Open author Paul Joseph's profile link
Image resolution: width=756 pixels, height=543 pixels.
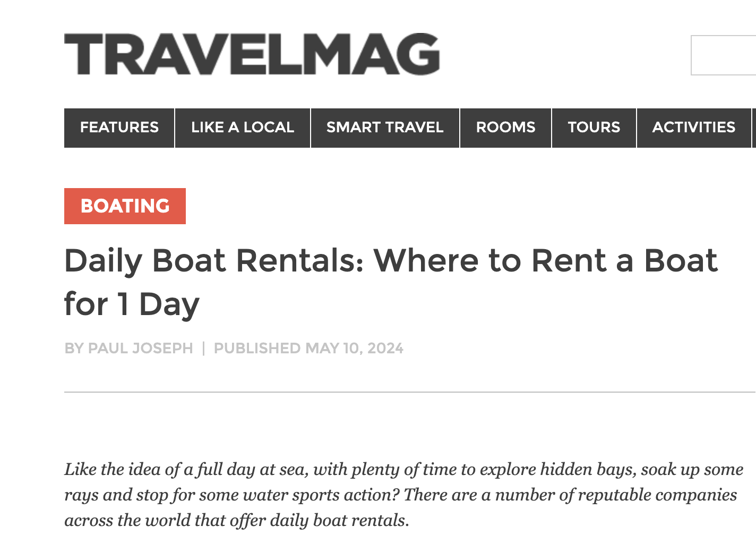click(140, 349)
